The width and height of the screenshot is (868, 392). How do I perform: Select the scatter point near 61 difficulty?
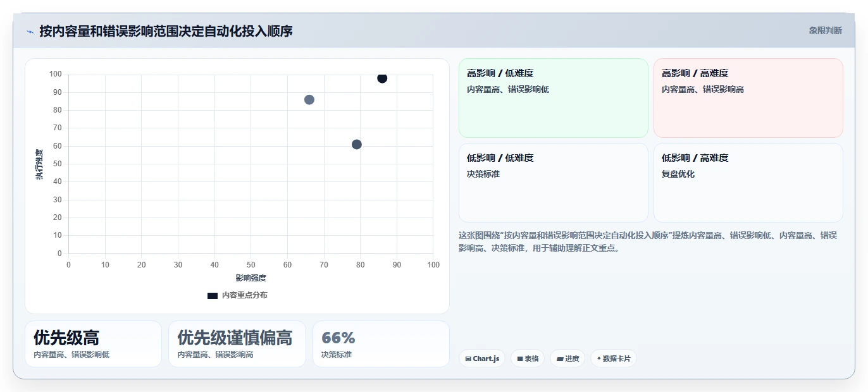[x=357, y=144]
